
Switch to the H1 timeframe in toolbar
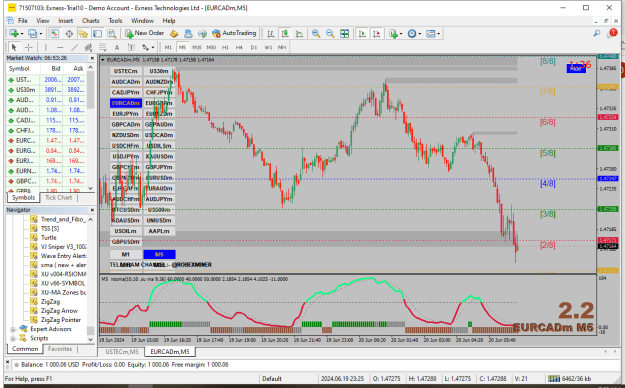[225, 47]
